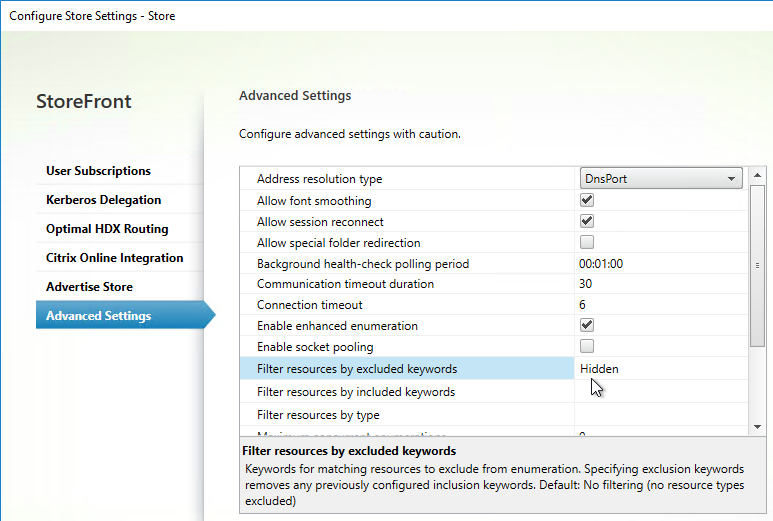Select the Filter resources by type row
The height and width of the screenshot is (521, 773).
(x=493, y=415)
